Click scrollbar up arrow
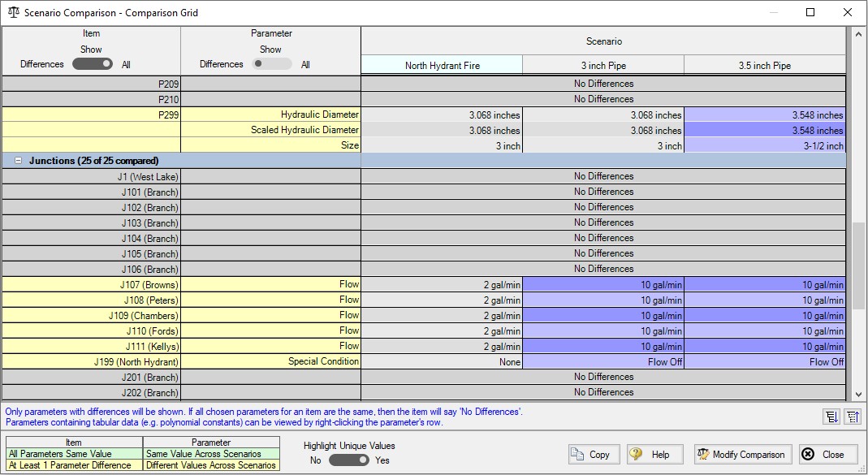 pos(858,34)
